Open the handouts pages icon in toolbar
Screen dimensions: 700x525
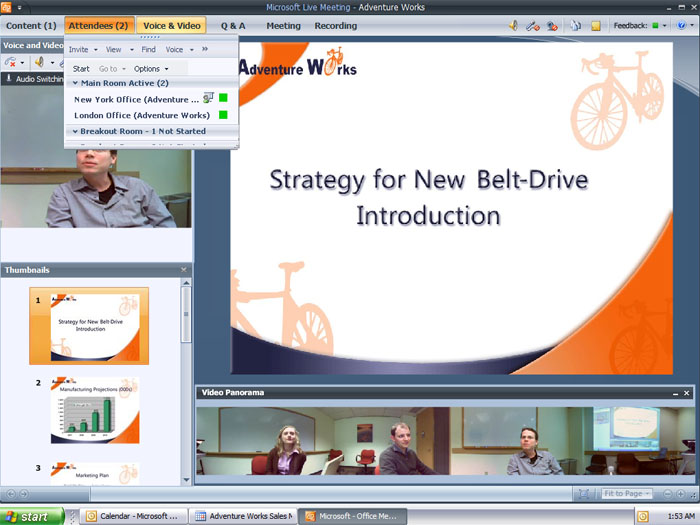(576, 26)
